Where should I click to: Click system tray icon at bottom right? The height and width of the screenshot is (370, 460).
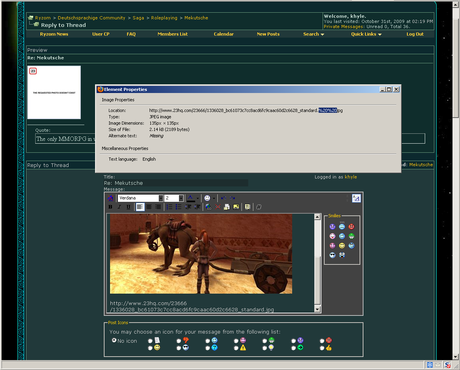pos(448,365)
